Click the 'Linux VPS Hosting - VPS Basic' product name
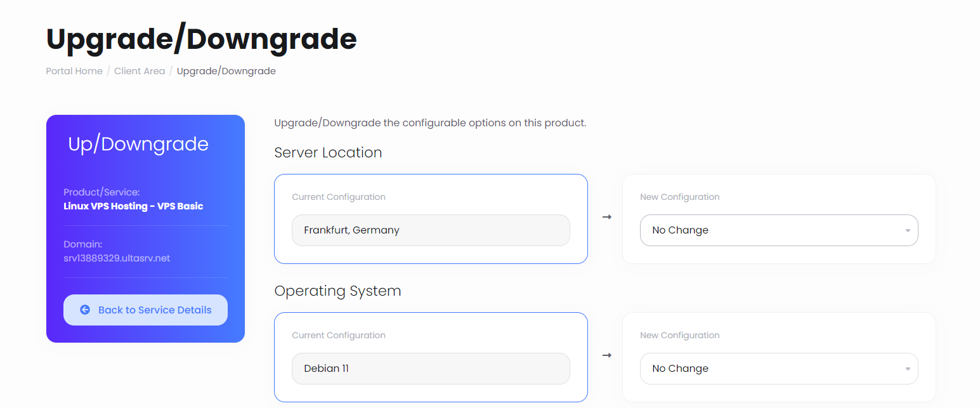The image size is (980, 408). coord(133,206)
